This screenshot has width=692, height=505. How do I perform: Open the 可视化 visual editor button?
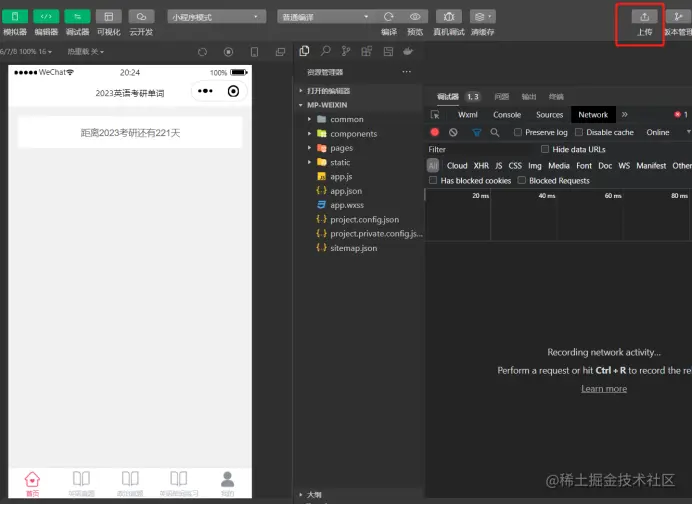click(109, 17)
